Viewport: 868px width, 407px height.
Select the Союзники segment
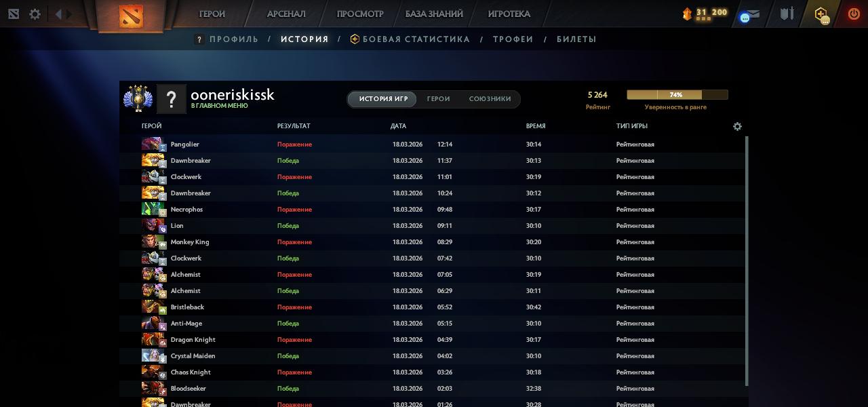490,99
